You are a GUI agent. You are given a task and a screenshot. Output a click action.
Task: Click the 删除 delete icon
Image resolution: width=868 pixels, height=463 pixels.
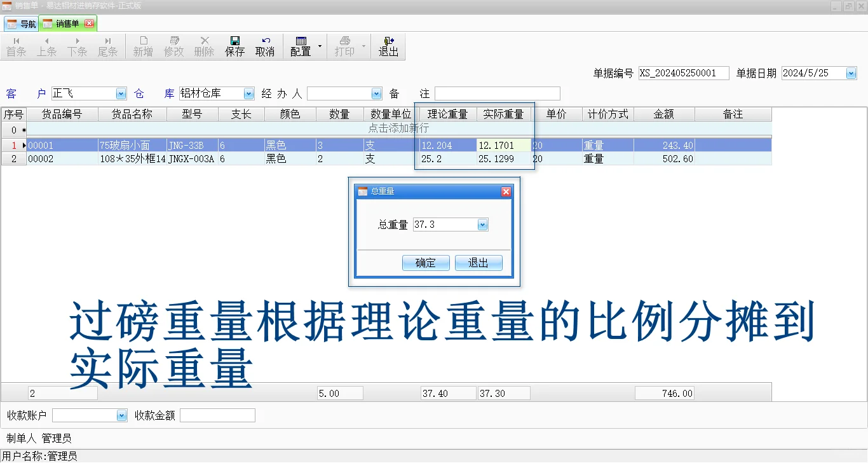coord(203,46)
